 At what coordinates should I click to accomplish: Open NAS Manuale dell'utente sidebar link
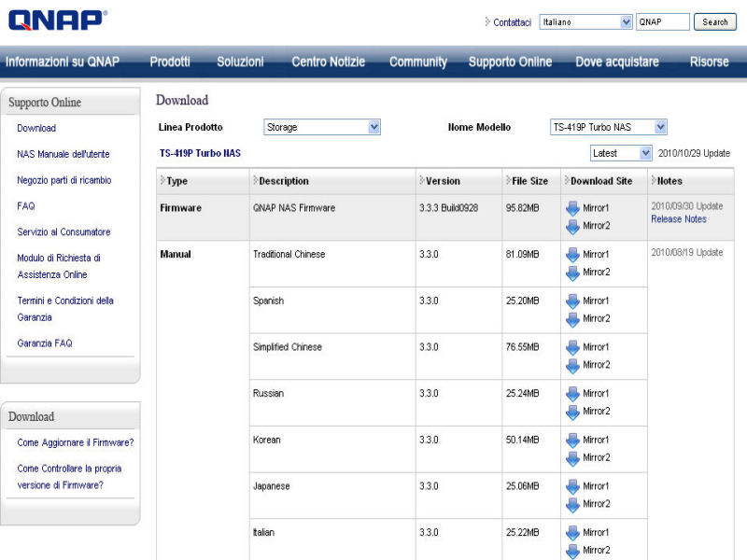tap(63, 154)
